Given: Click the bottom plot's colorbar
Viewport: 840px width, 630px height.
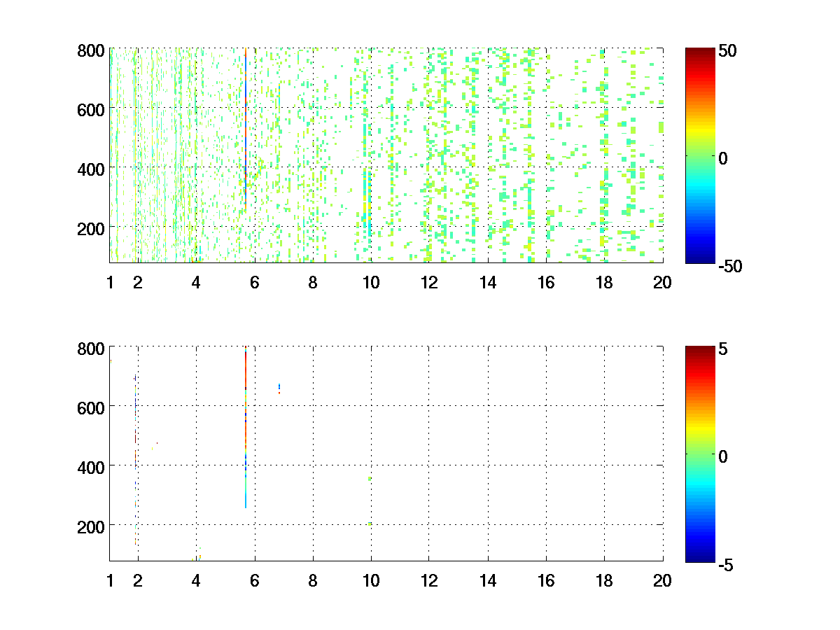Looking at the screenshot, I should tap(700, 454).
